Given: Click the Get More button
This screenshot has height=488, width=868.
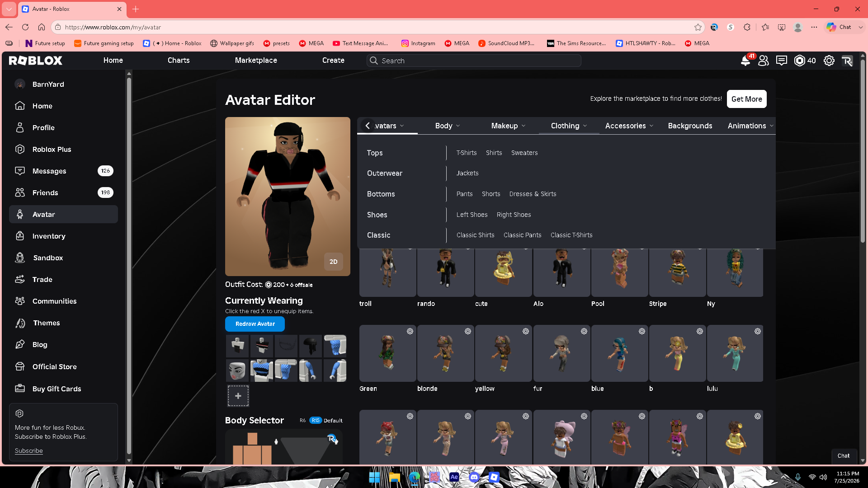Looking at the screenshot, I should [747, 99].
